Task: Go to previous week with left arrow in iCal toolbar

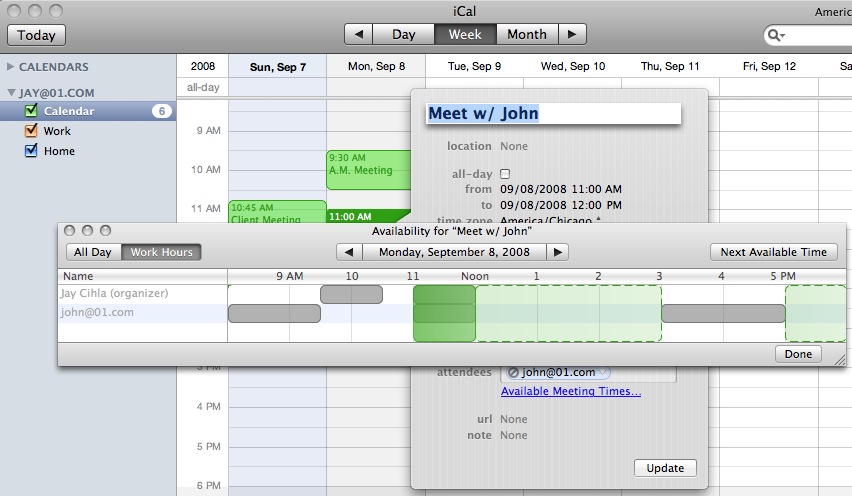Action: click(x=359, y=34)
